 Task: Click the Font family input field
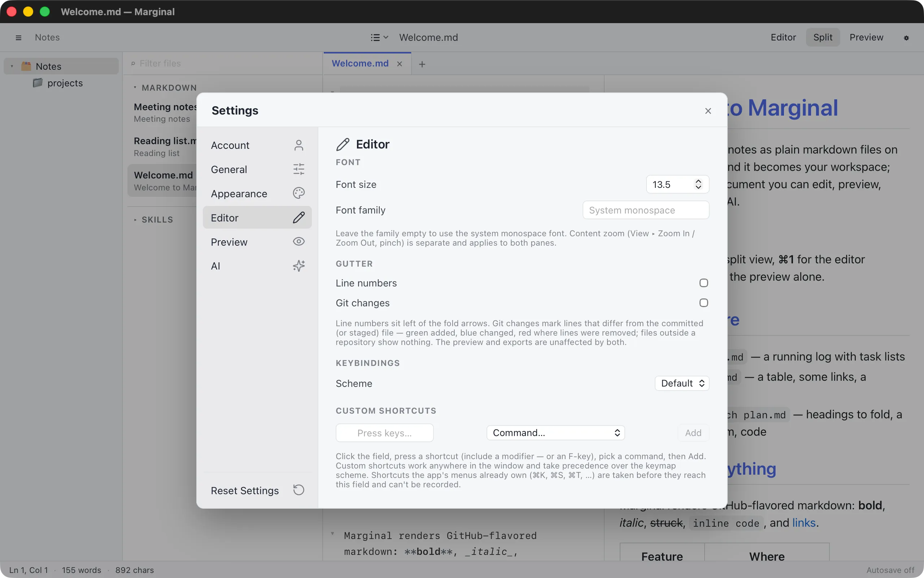646,210
